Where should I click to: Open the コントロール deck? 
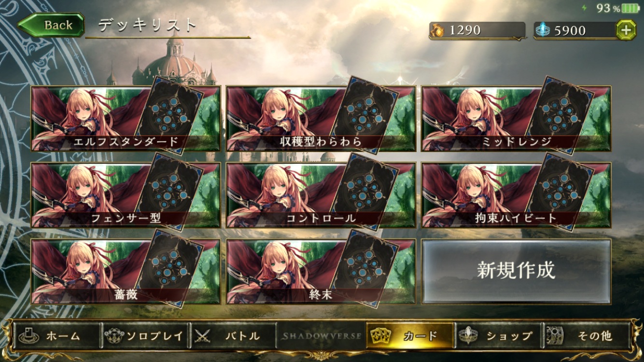point(321,195)
